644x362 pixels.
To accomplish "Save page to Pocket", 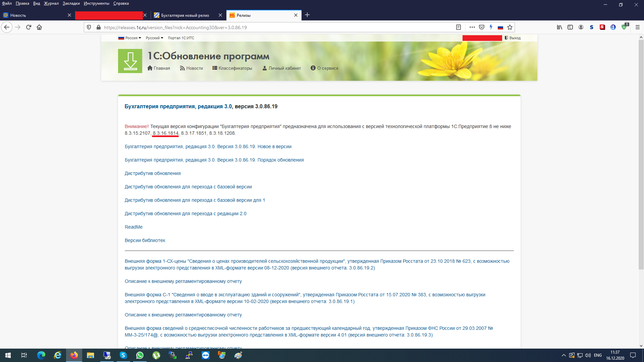I will (482, 27).
